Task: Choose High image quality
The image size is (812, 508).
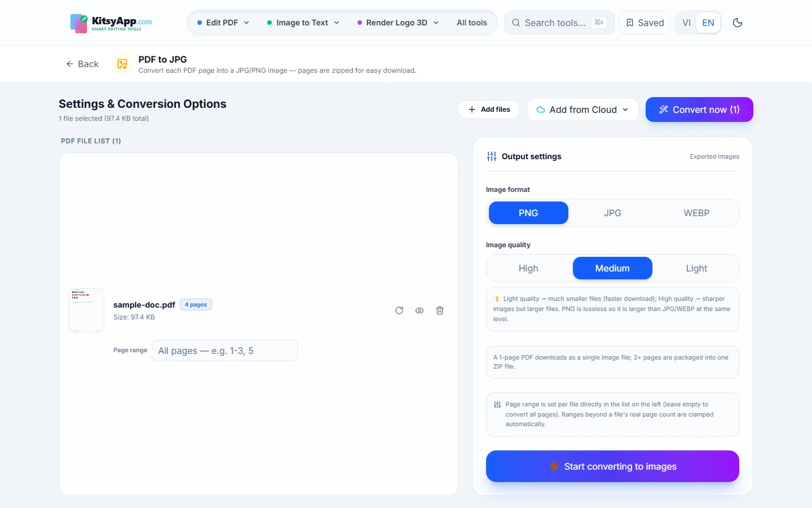Action: 528,268
